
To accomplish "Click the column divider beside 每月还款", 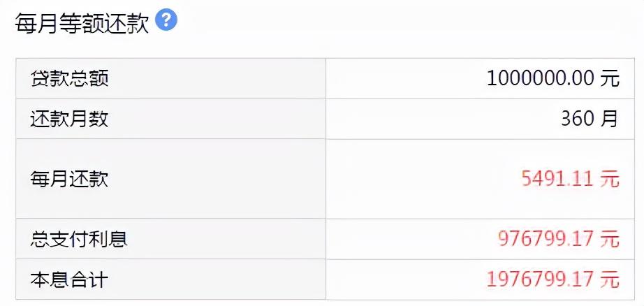I will point(325,179).
